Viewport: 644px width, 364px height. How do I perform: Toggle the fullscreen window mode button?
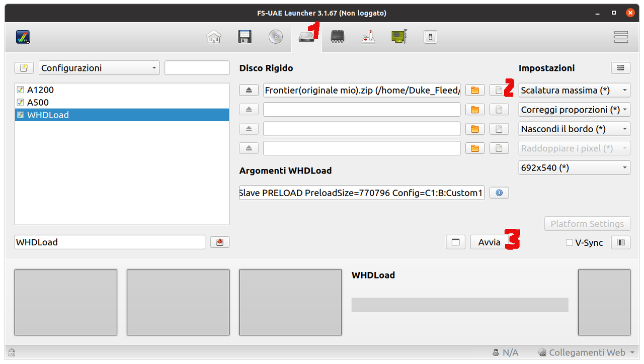click(x=455, y=242)
